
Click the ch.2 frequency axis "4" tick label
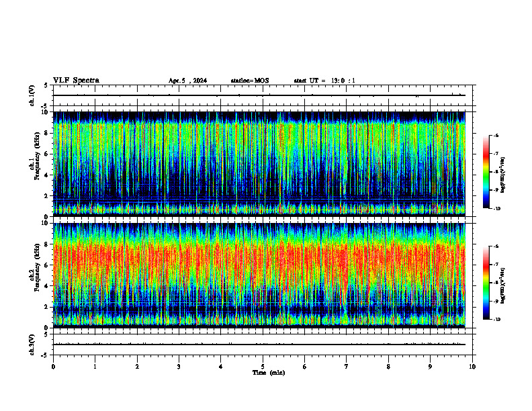[46, 286]
